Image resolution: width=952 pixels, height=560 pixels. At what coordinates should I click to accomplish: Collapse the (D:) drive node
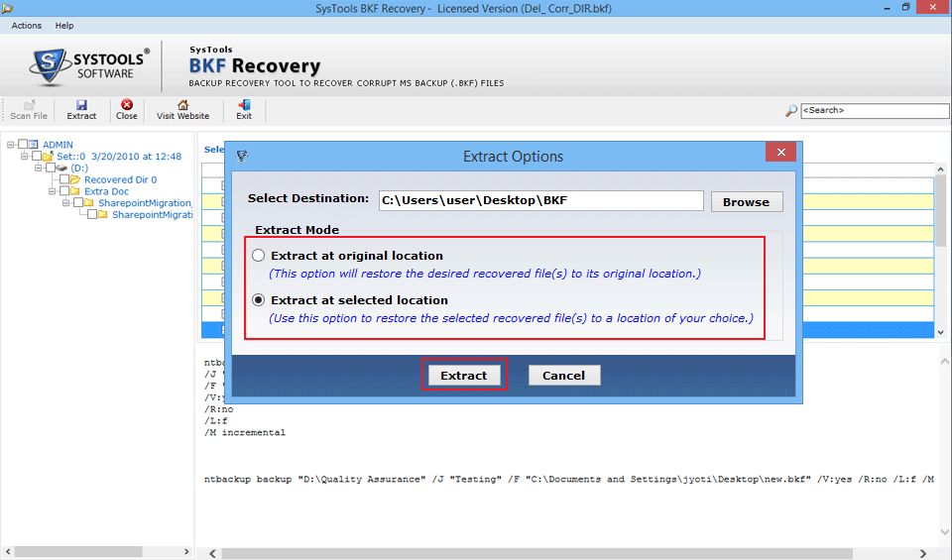coord(39,168)
